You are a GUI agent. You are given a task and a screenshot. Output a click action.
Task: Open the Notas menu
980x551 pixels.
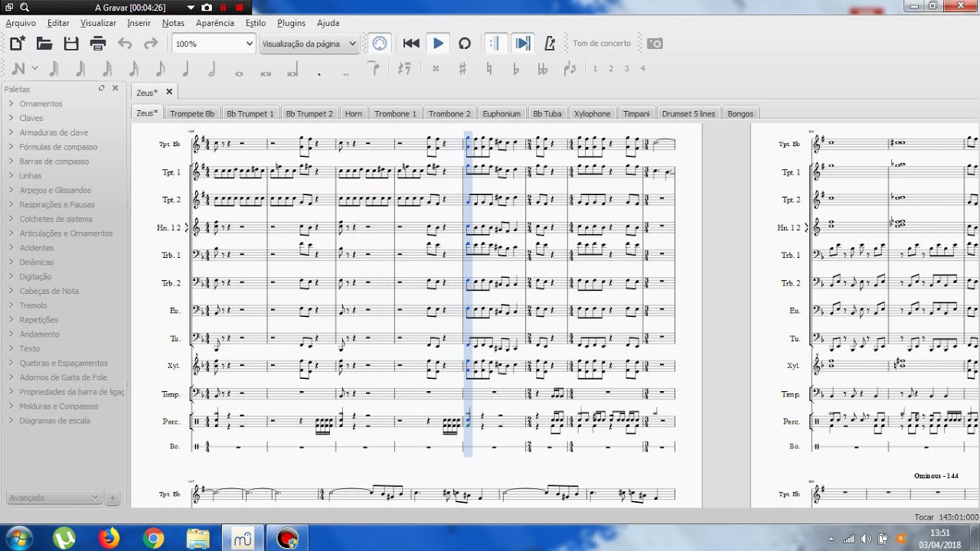coord(173,23)
